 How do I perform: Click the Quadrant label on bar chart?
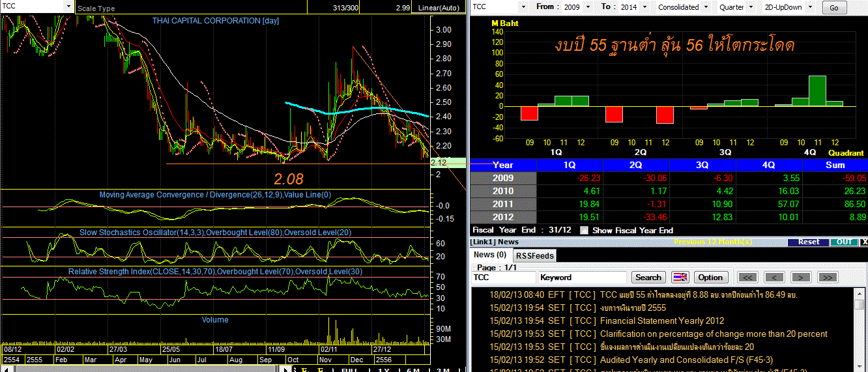846,153
